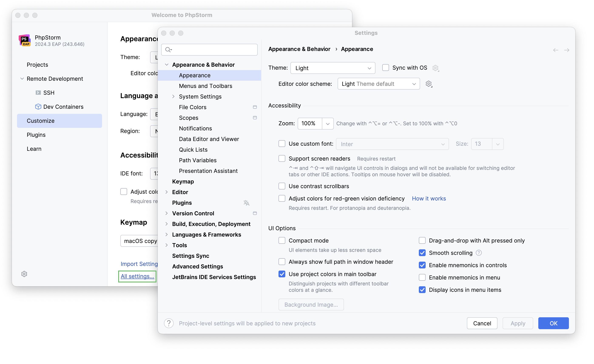594x364 pixels.
Task: Click the help question mark icon
Action: pos(169,323)
